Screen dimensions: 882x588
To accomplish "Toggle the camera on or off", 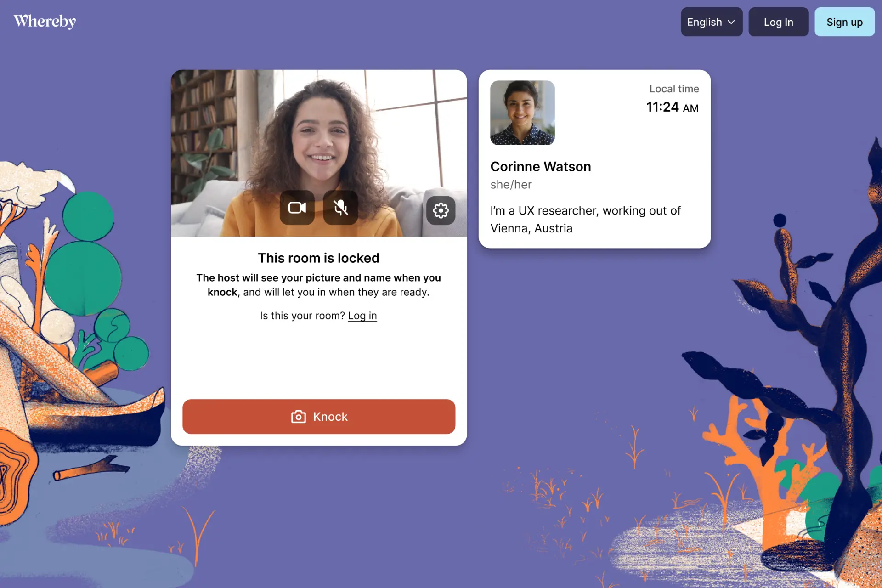I will [x=297, y=208].
